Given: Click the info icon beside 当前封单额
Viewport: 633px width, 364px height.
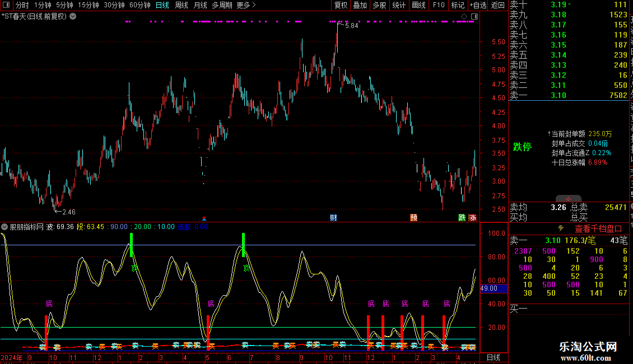Looking at the screenshot, I should pos(550,134).
